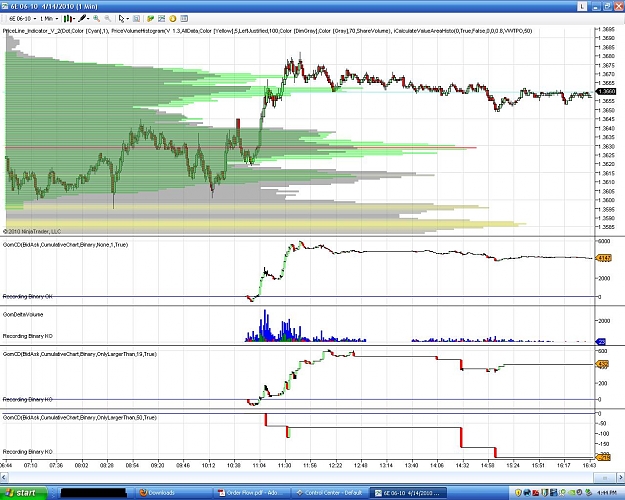Click the 1.3680 price axis label
The image size is (625, 500).
tap(606, 56)
